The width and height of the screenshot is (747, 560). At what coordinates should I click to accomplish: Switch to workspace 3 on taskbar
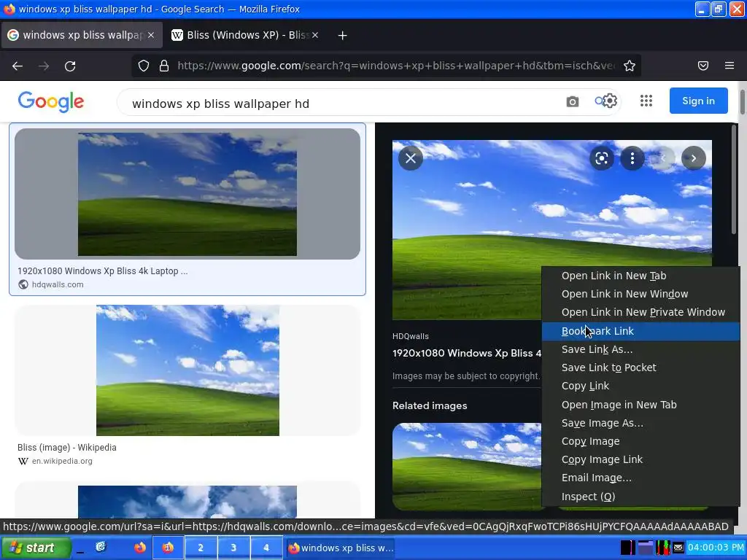(233, 548)
